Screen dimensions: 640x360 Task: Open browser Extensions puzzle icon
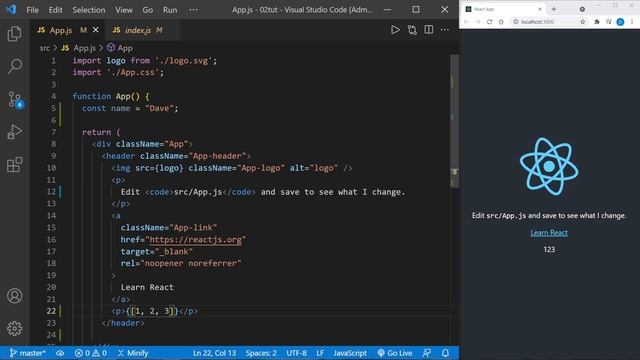pyautogui.click(x=597, y=22)
